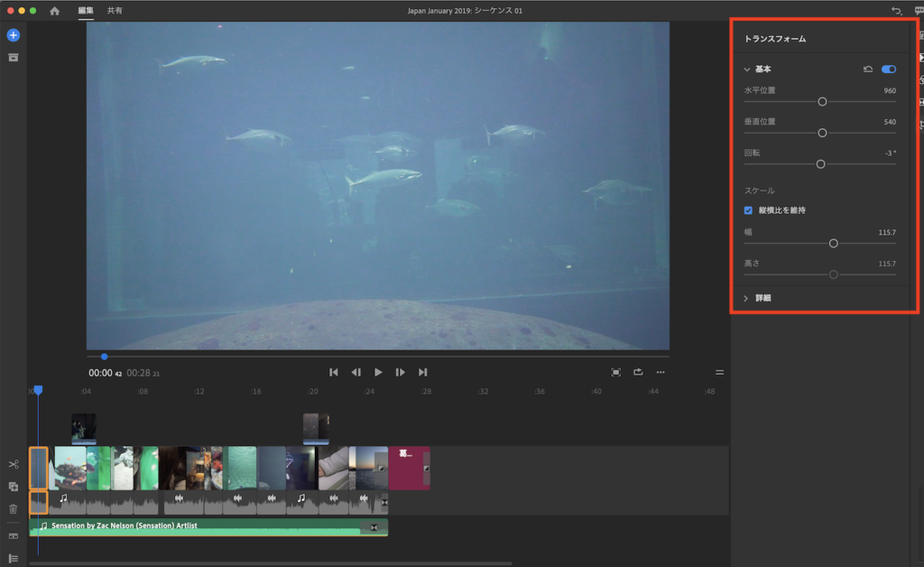Select the Sensation by Zac Nelson audio clip

pyautogui.click(x=208, y=526)
